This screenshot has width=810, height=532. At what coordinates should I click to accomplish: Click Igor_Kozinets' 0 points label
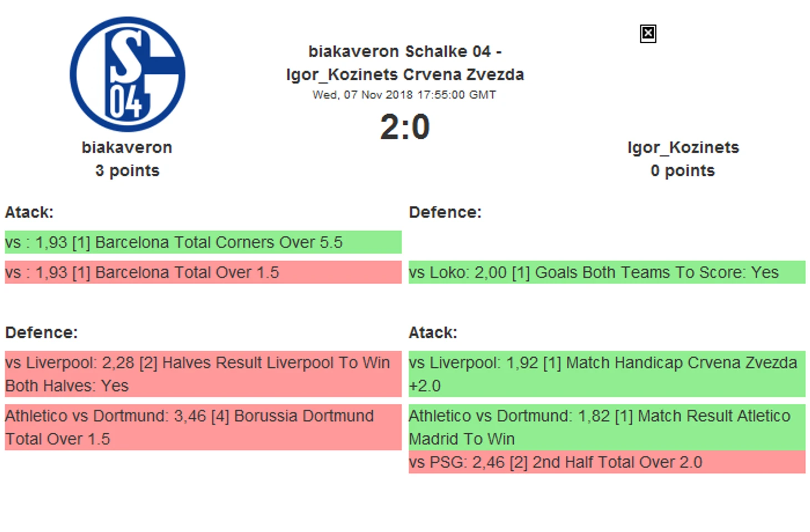(682, 171)
